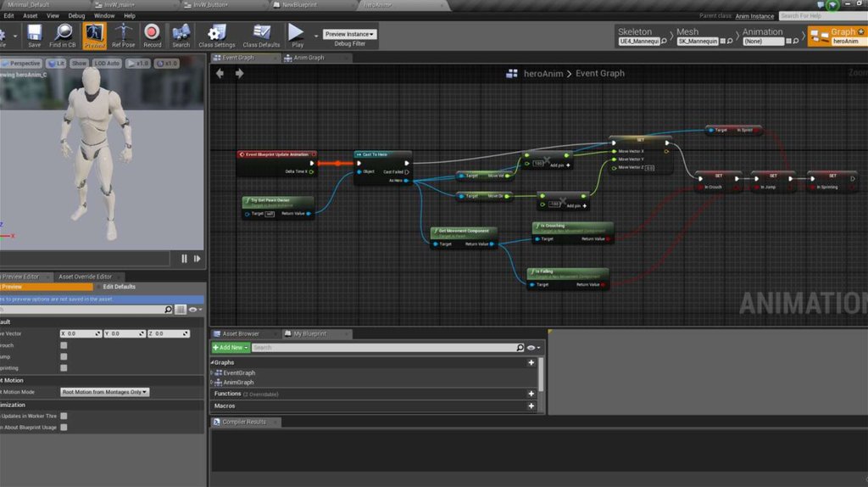Enable the Crouch preview checkbox
The image size is (868, 487).
click(x=64, y=345)
